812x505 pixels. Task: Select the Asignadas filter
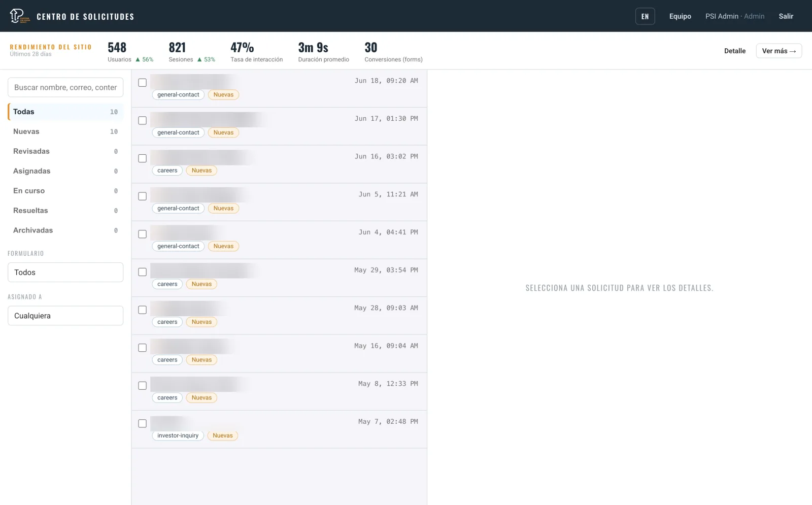pos(65,171)
